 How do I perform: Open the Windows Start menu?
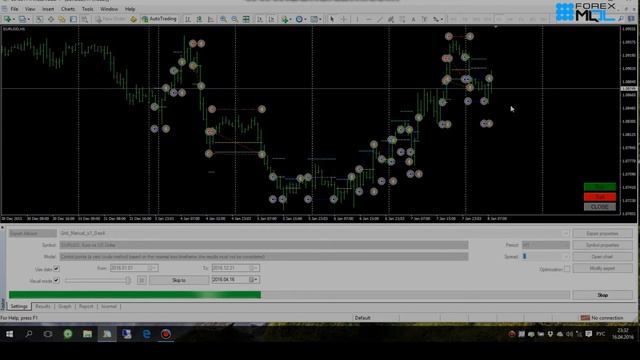point(9,334)
